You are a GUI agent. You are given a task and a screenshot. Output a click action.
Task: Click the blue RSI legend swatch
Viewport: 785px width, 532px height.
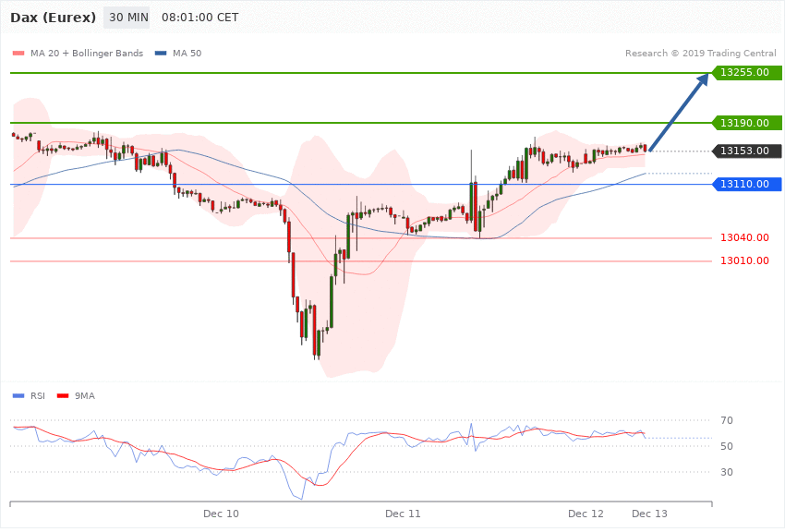[x=18, y=396]
